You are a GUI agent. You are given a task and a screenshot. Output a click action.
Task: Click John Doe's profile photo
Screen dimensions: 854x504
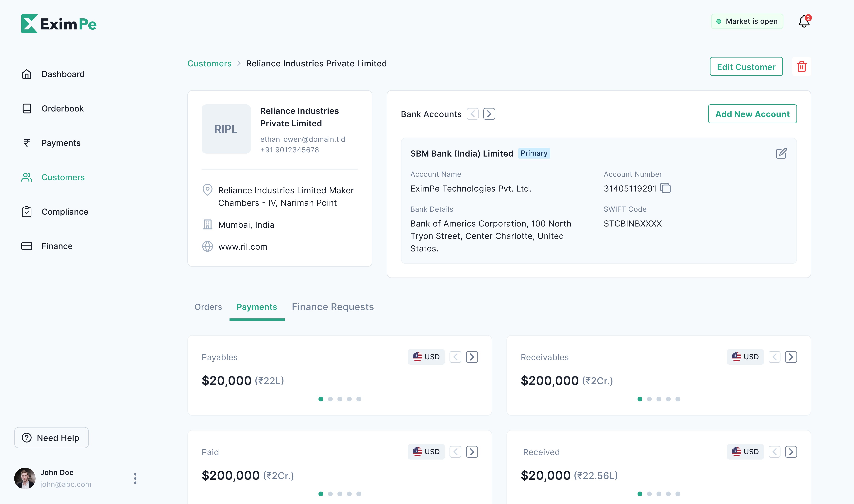tap(25, 478)
